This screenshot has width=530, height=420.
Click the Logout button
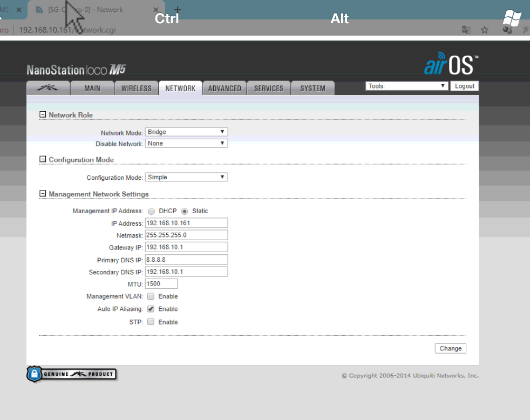click(x=465, y=86)
